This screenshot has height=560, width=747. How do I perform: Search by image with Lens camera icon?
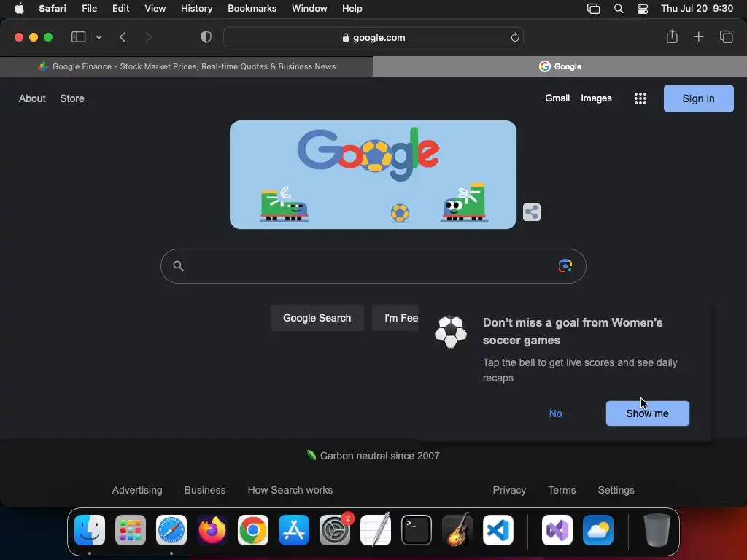point(565,265)
